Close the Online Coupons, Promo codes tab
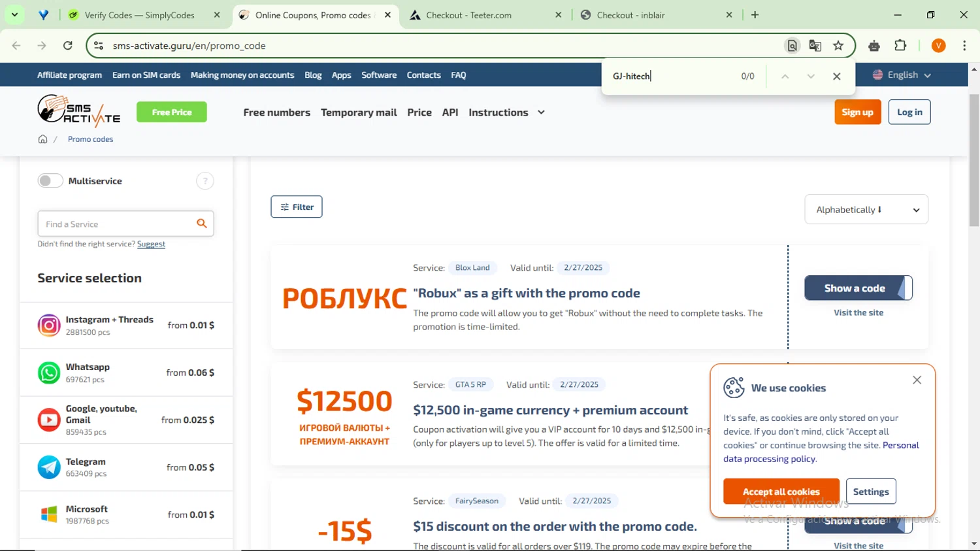 point(387,15)
